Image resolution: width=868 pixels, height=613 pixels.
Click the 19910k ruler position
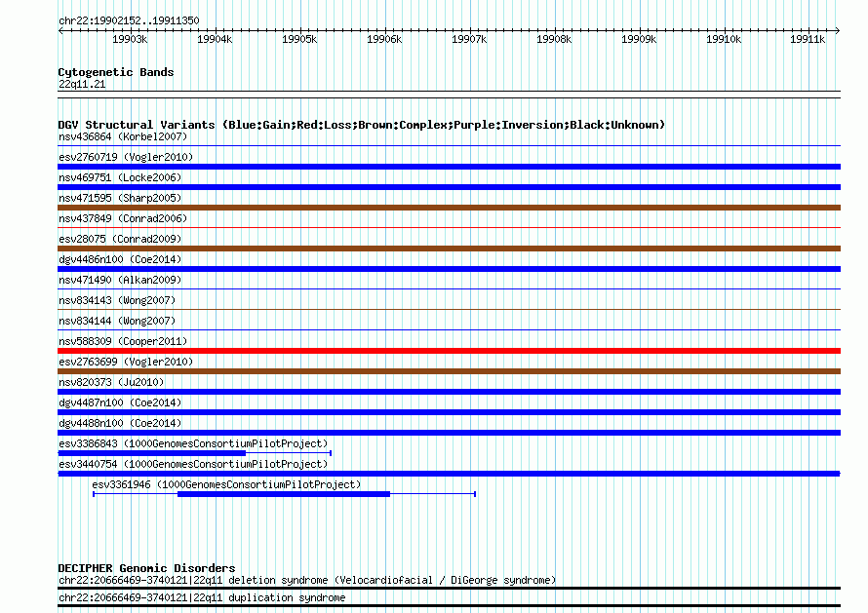724,39
